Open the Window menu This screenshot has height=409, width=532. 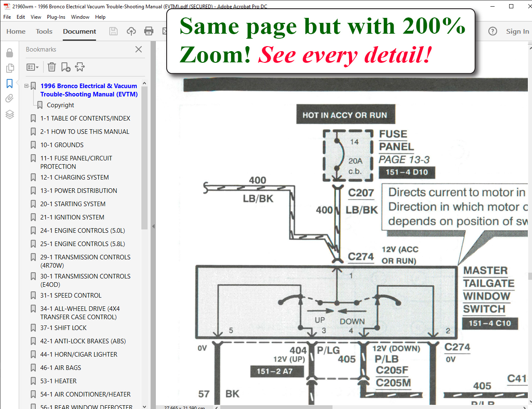80,17
